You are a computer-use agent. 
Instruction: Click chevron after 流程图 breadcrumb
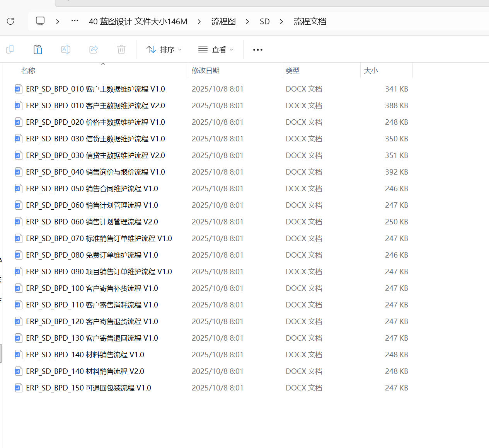click(247, 22)
